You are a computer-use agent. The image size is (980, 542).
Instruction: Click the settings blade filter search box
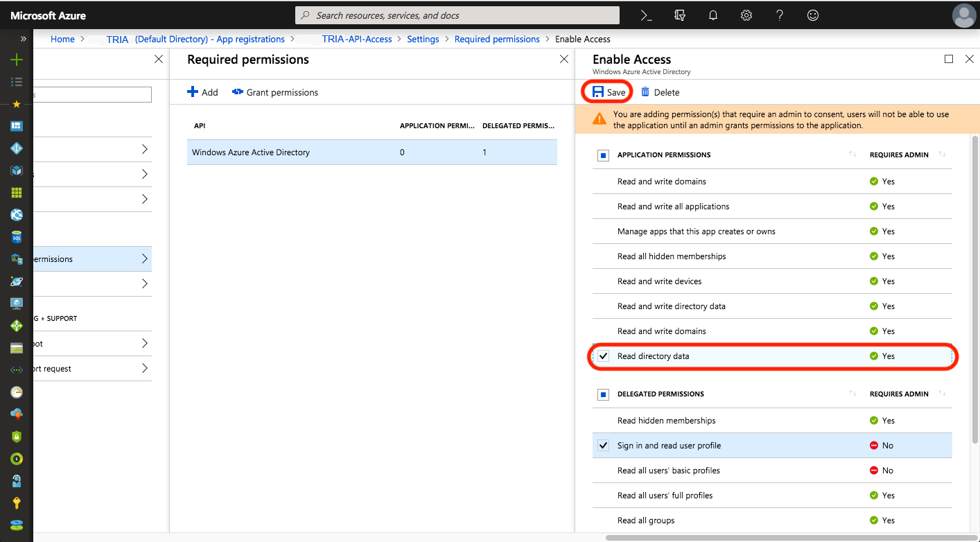tap(92, 95)
